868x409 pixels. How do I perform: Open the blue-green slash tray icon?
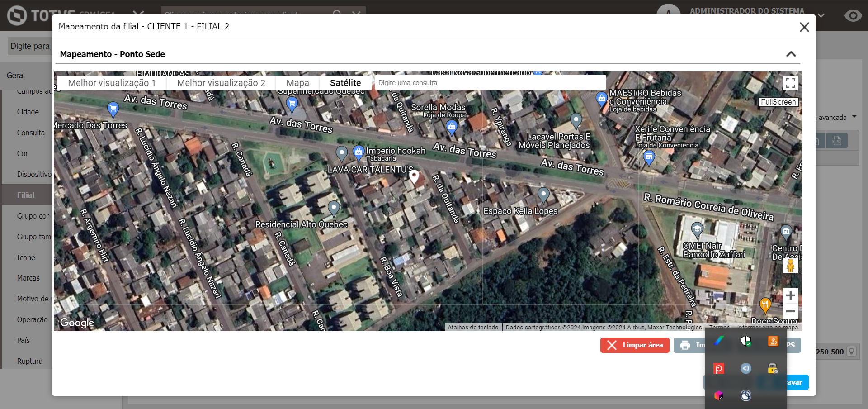[x=719, y=341]
